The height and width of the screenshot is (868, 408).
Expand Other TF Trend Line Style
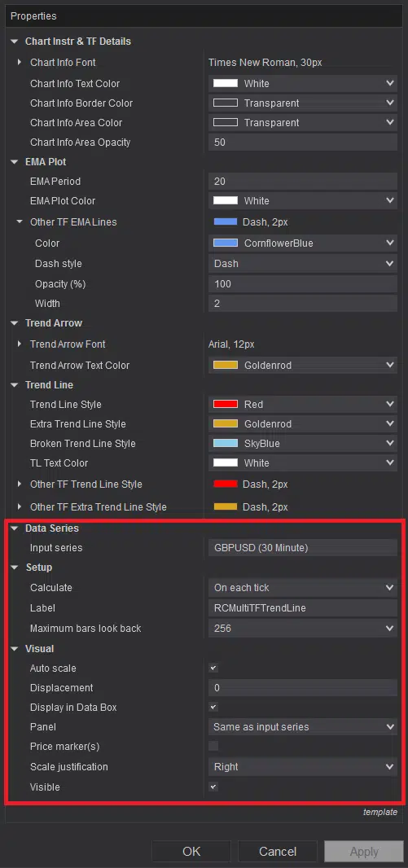pyautogui.click(x=20, y=484)
